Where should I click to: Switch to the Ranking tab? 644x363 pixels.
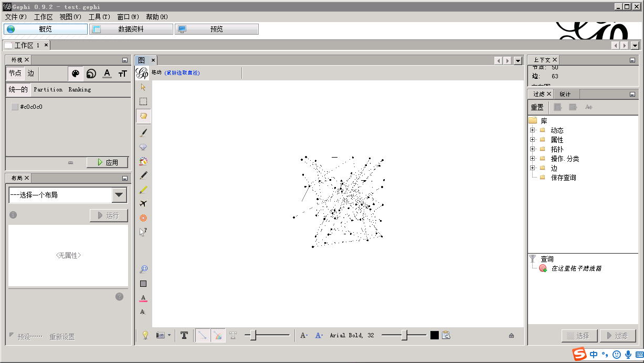coord(80,90)
